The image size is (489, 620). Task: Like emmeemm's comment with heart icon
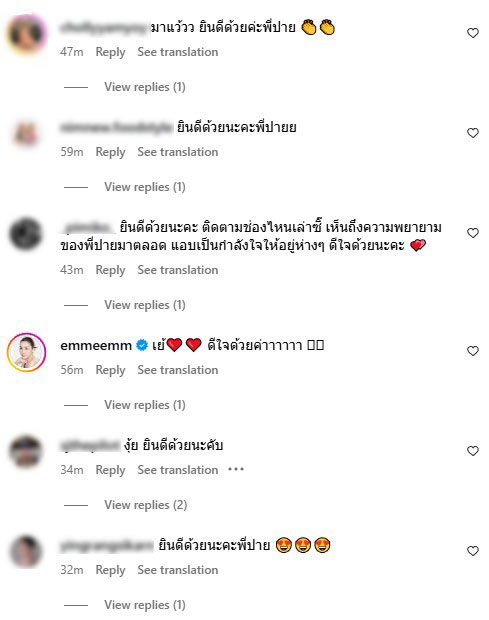point(473,351)
